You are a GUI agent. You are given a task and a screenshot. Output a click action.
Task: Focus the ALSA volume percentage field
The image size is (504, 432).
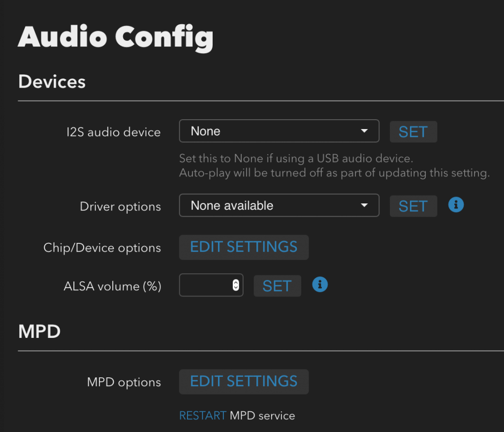click(206, 285)
